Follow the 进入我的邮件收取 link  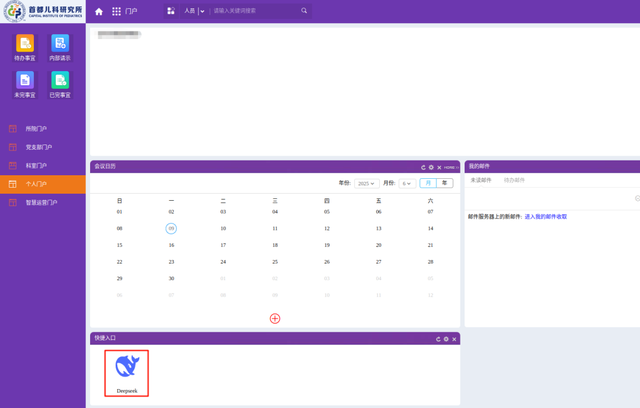[546, 217]
